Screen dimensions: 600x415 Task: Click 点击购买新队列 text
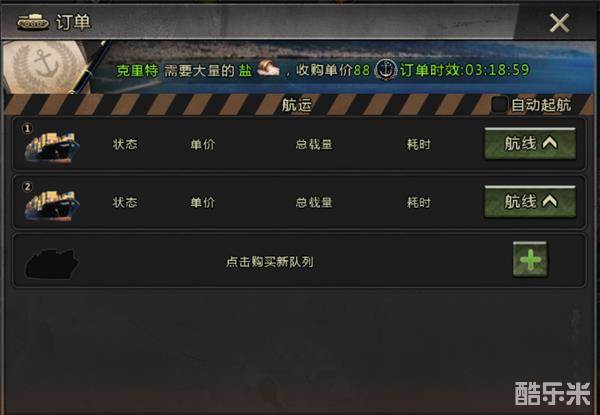pyautogui.click(x=270, y=262)
